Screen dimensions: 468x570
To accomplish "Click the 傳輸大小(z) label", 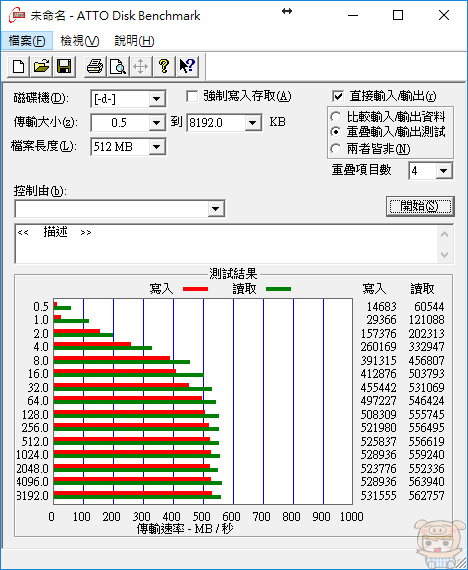I will (45, 122).
